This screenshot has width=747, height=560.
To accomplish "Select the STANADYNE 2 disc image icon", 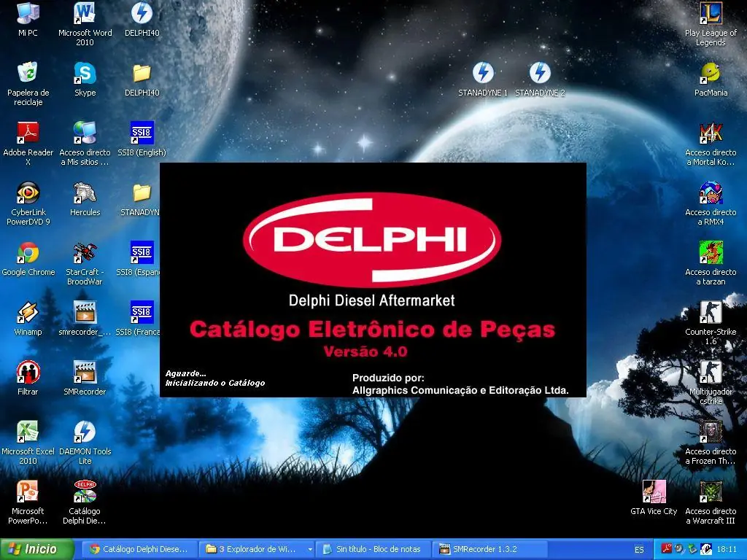I will coord(540,79).
